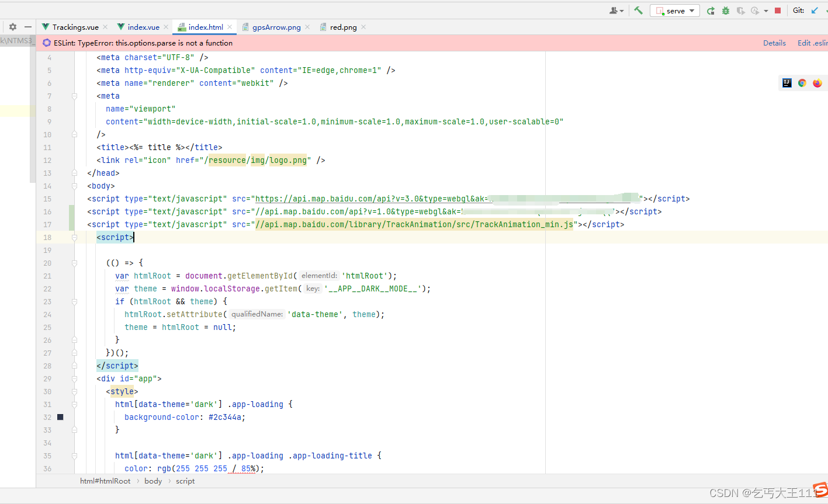Close the gpsArrow.png tab
This screenshot has height=504, width=828.
click(307, 27)
